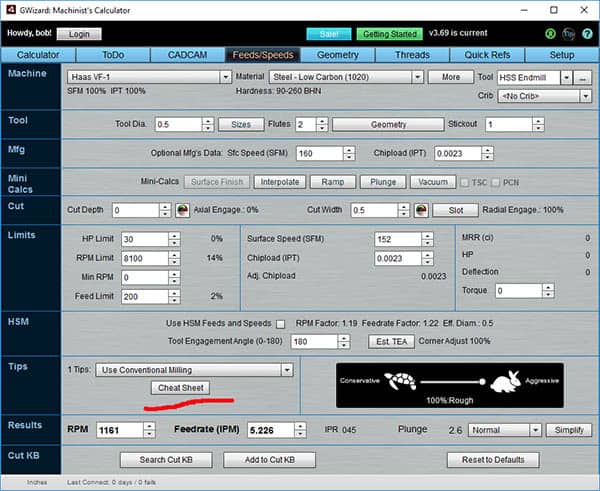Open the Use Conventional Milling tips dropdown
The width and height of the screenshot is (600, 491).
click(x=287, y=370)
